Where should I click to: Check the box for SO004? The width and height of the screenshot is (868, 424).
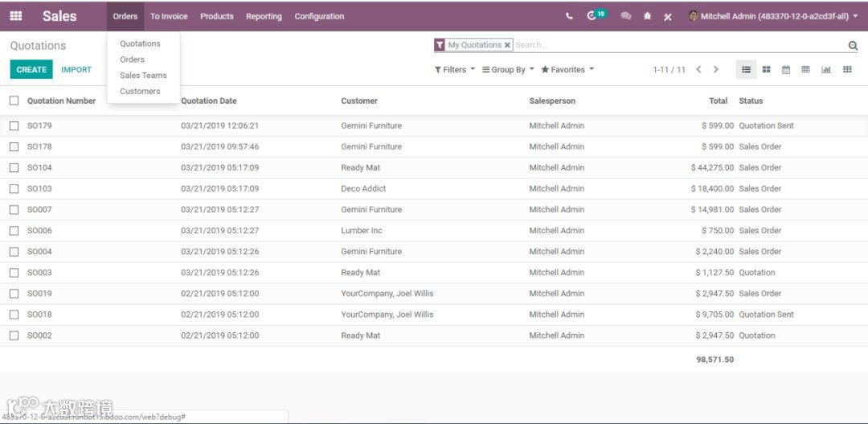[14, 252]
